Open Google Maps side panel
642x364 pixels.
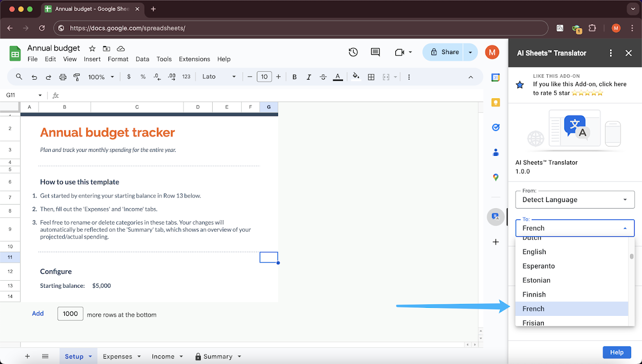click(x=495, y=177)
